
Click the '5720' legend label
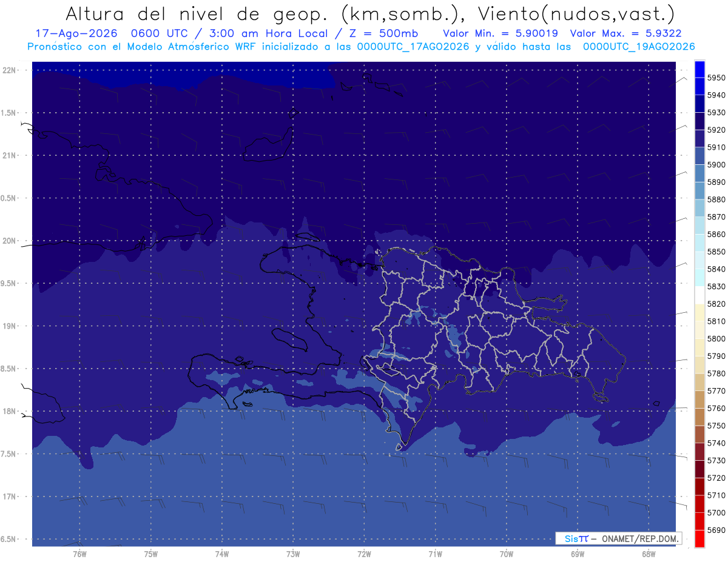coord(716,478)
